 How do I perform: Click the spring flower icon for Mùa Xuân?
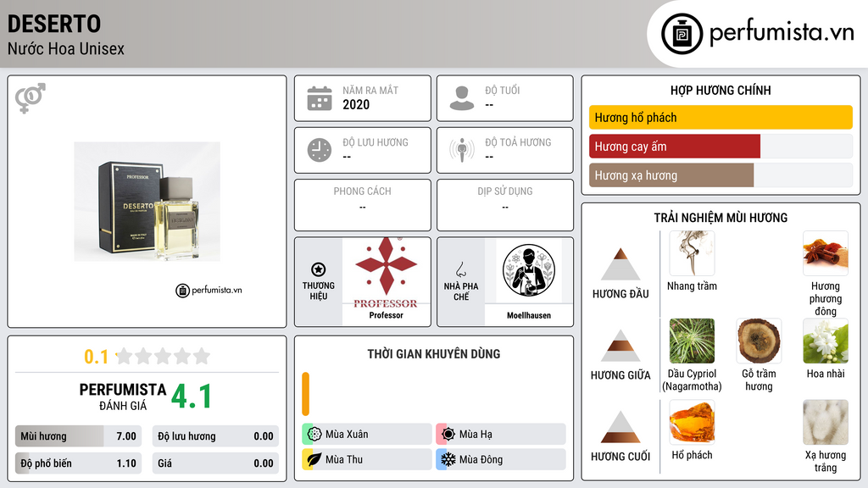(x=314, y=435)
